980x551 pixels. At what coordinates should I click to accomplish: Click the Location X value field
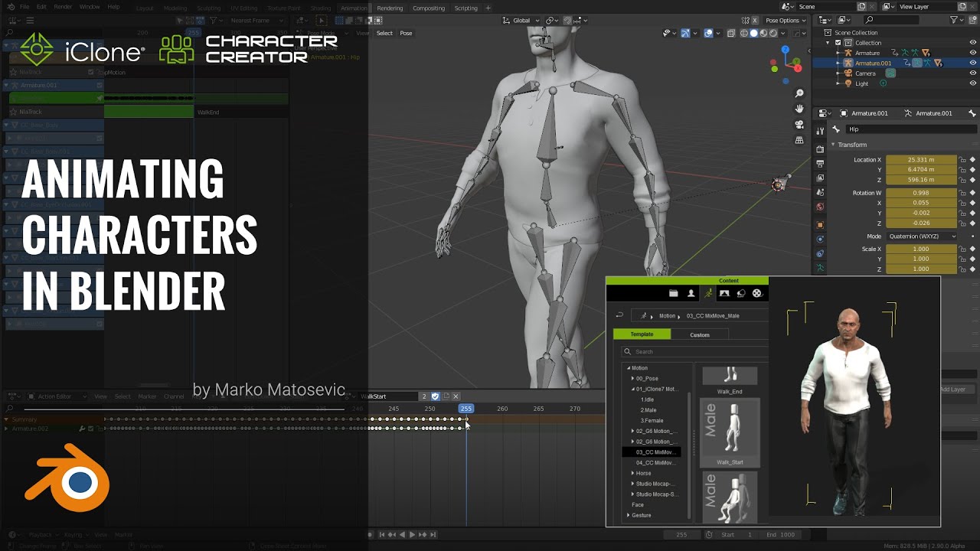pyautogui.click(x=921, y=160)
